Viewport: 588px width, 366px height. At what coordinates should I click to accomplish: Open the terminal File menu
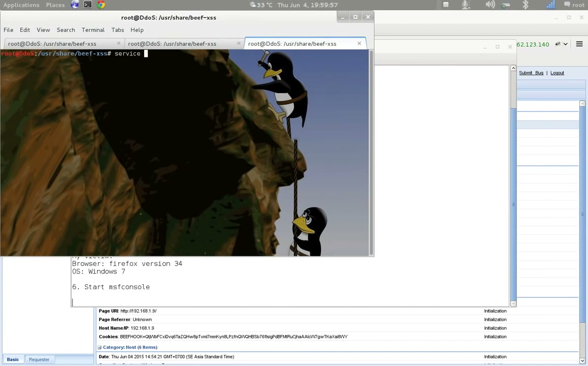click(x=8, y=29)
